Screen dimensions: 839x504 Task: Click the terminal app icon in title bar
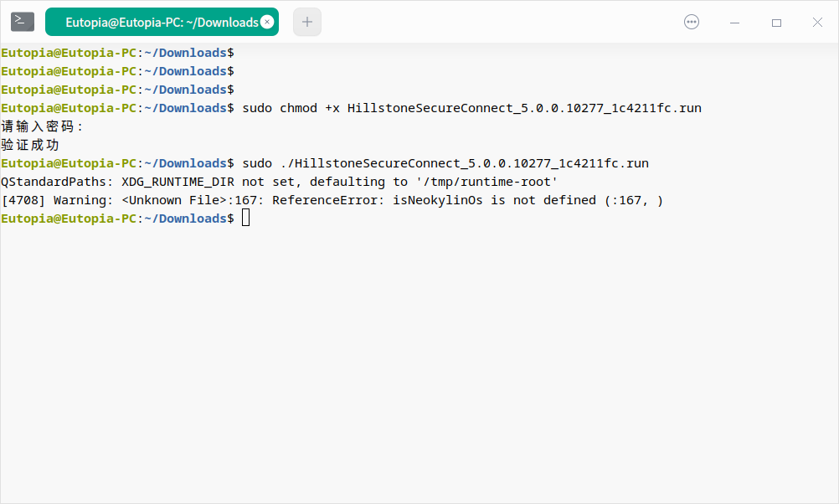pyautogui.click(x=23, y=22)
